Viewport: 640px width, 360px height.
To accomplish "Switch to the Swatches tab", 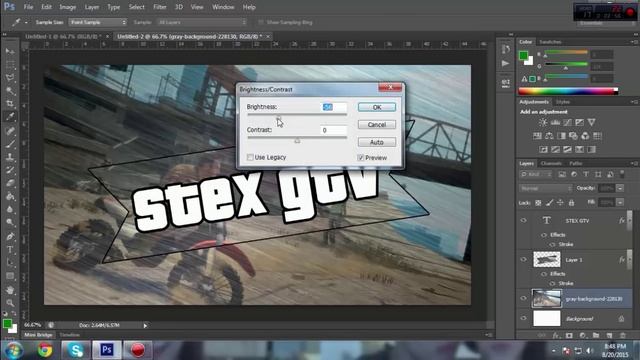I will pyautogui.click(x=550, y=42).
